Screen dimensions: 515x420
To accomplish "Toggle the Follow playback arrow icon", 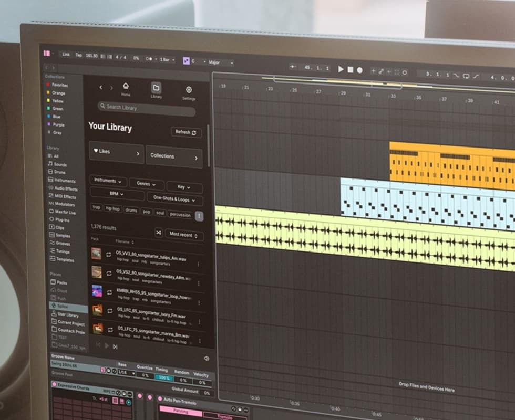I will tap(293, 67).
